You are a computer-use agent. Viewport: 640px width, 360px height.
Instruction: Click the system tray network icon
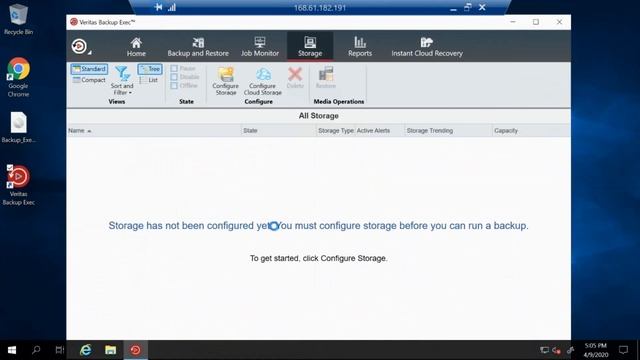(544, 350)
